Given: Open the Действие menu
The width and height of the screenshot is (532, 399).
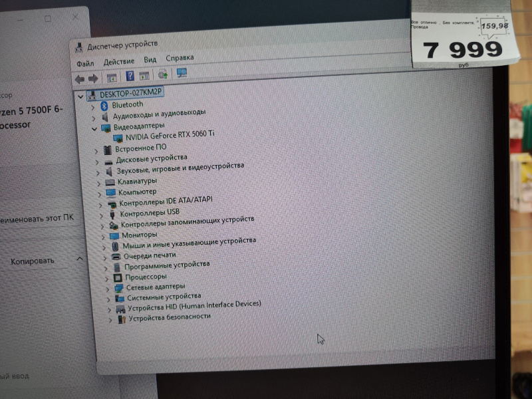Looking at the screenshot, I should click(119, 61).
